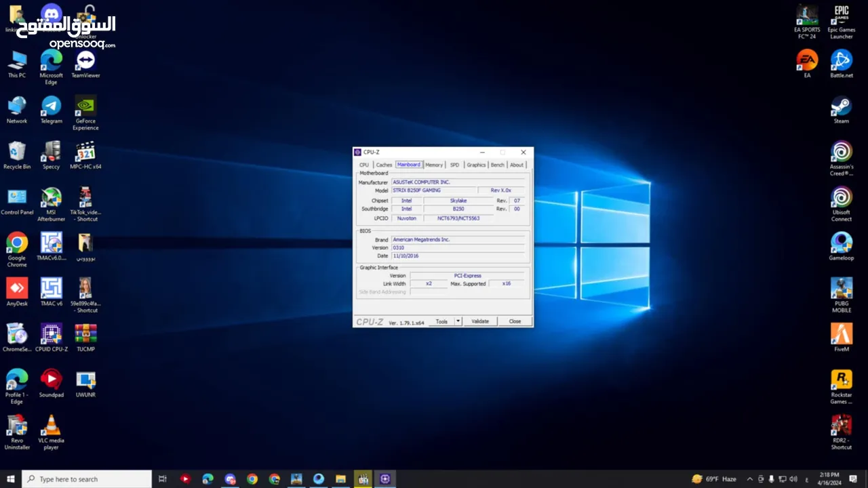This screenshot has width=868, height=488.
Task: Open File Explorer from the taskbar
Action: (340, 479)
